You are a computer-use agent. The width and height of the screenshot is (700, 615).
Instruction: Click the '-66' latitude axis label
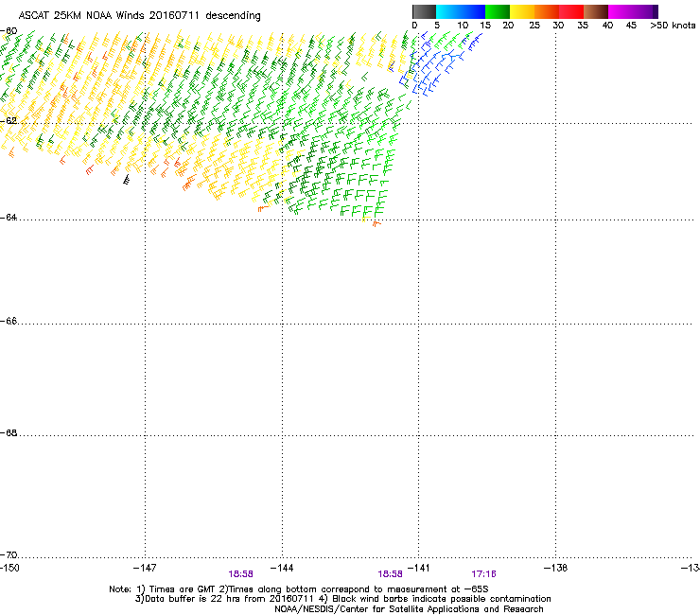click(9, 321)
